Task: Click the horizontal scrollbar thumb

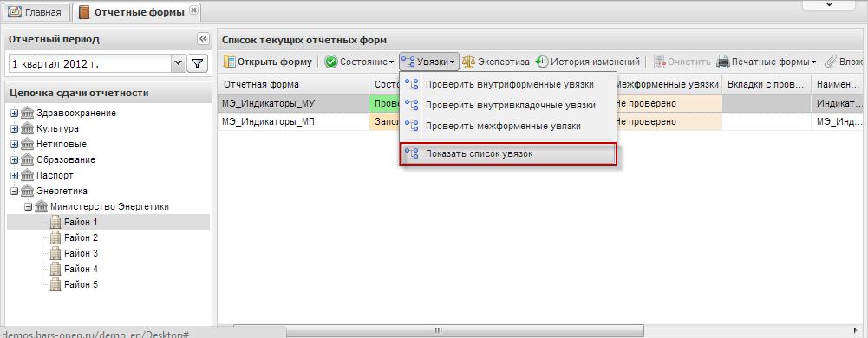Action: tap(439, 331)
